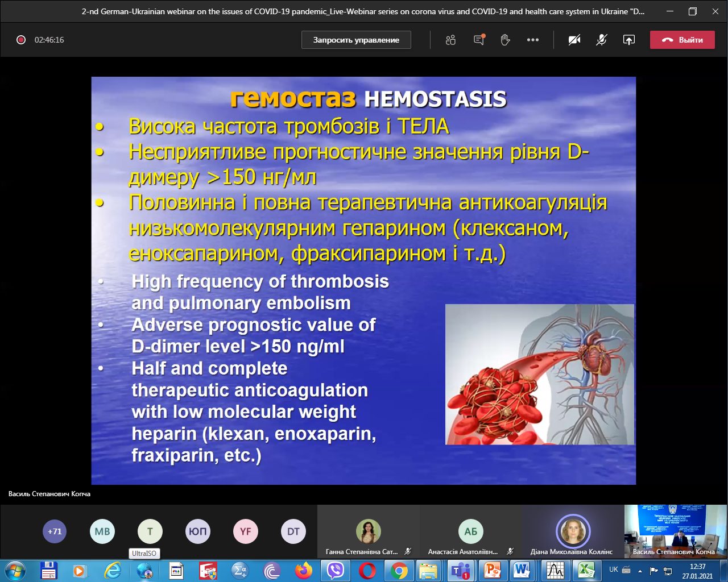Select Діана Миколаївна Коллінс participant tile

tap(573, 532)
